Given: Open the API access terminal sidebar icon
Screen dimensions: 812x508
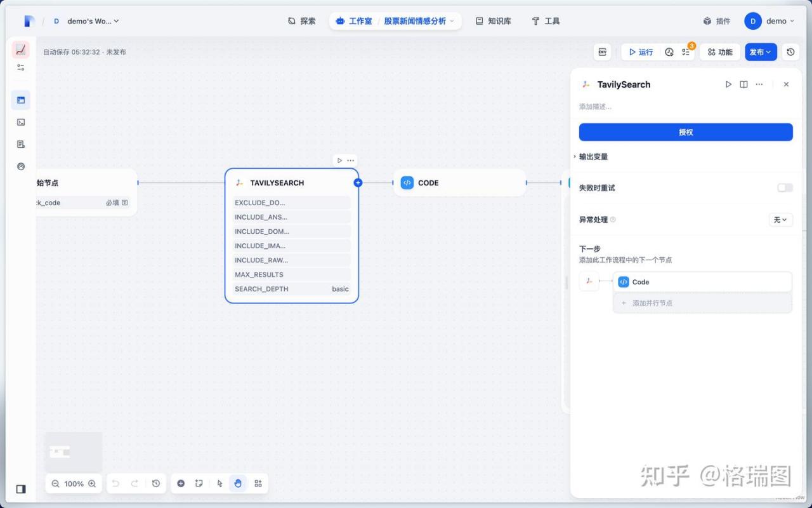Looking at the screenshot, I should [21, 122].
